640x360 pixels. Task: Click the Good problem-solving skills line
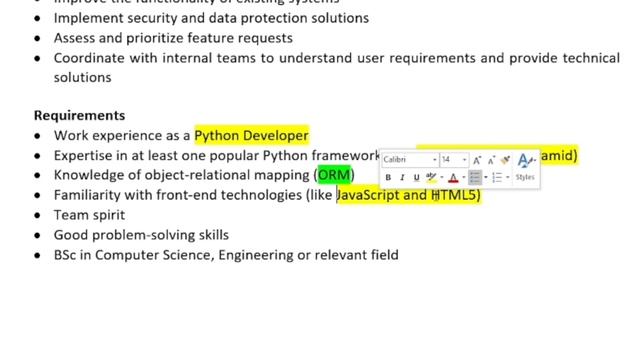(141, 235)
